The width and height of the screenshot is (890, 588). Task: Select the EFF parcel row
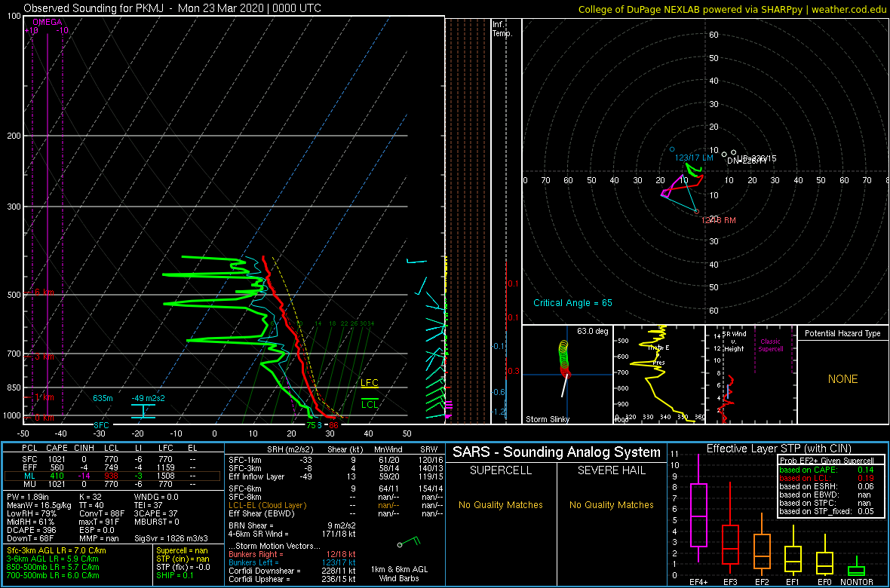pos(112,467)
